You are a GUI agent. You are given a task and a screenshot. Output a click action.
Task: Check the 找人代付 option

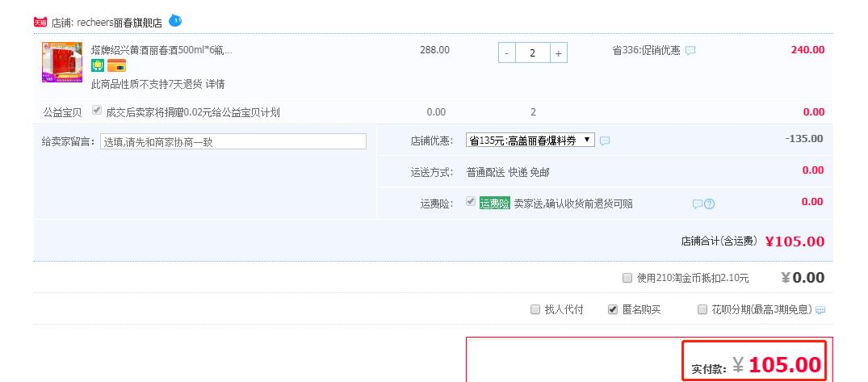[535, 309]
